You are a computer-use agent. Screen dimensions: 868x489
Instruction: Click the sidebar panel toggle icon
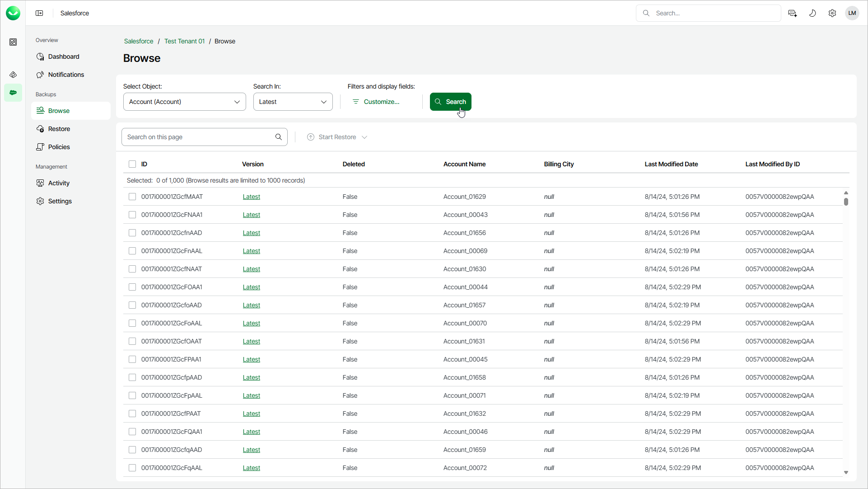(x=39, y=13)
